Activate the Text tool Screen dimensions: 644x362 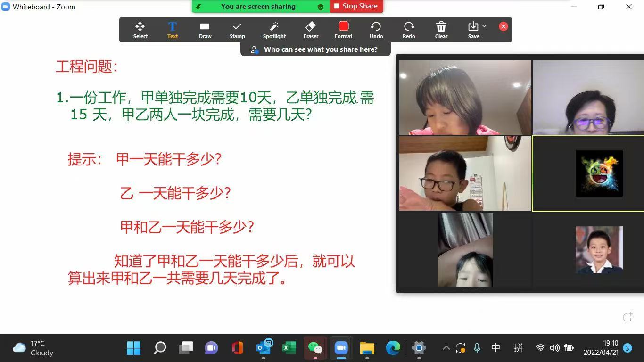click(172, 29)
